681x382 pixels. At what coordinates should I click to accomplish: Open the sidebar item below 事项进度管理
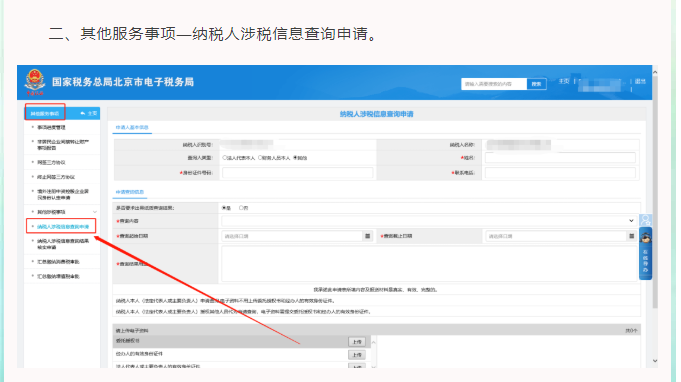point(63,145)
